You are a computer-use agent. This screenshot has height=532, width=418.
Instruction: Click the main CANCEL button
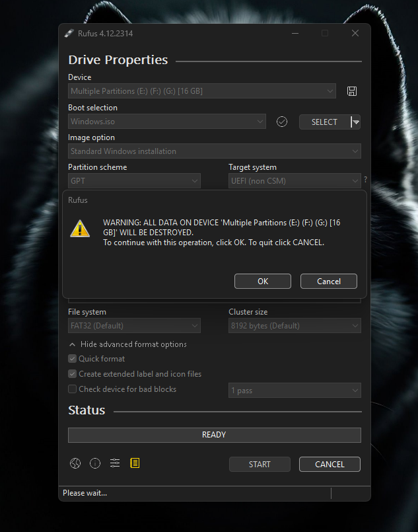pyautogui.click(x=330, y=464)
